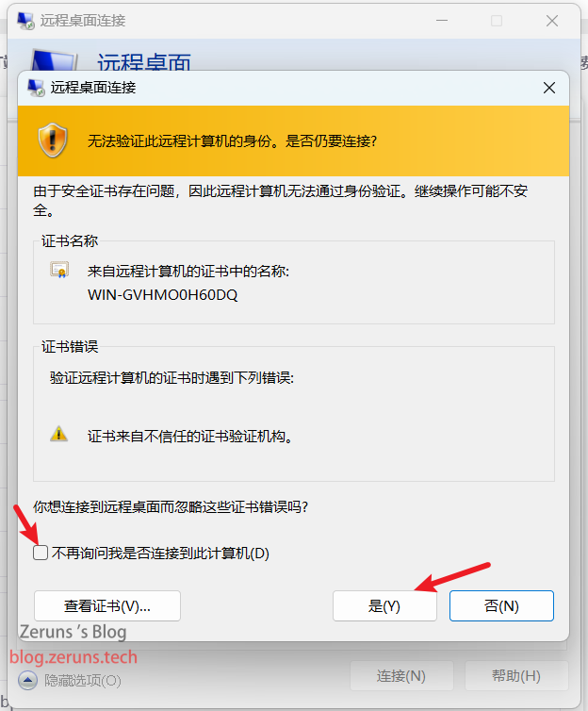
Task: Close the certificate warning dialog with X
Action: (x=549, y=88)
